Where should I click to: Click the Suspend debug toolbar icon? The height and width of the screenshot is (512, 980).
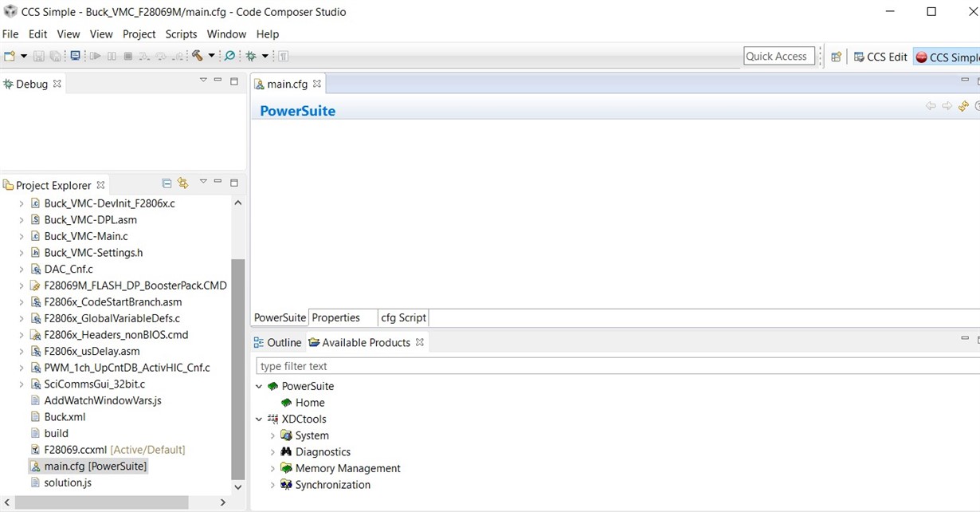(112, 56)
